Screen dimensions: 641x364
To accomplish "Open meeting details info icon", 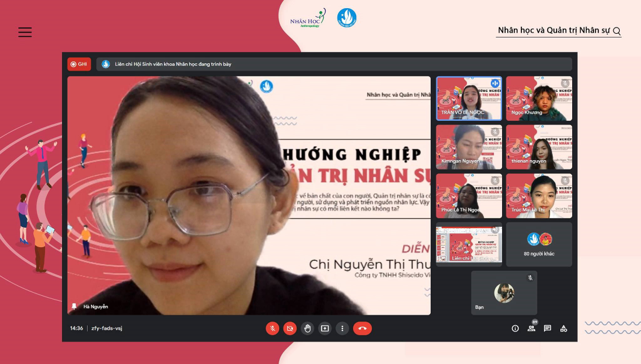I will [515, 328].
